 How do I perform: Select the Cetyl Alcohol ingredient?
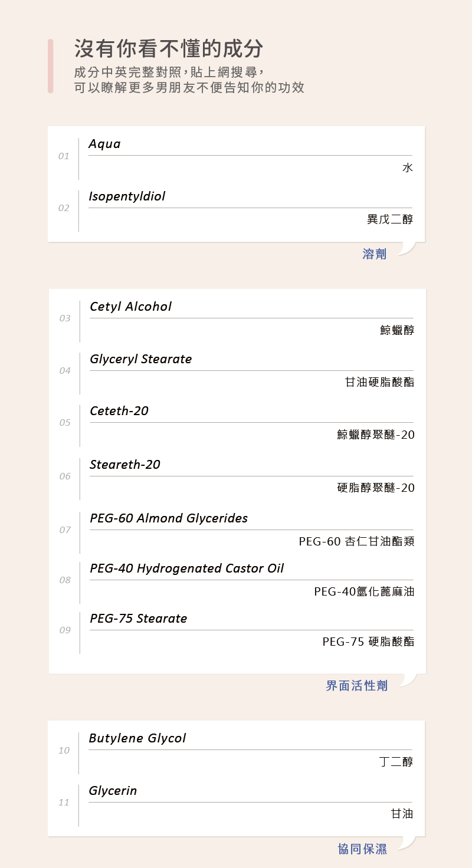click(130, 307)
